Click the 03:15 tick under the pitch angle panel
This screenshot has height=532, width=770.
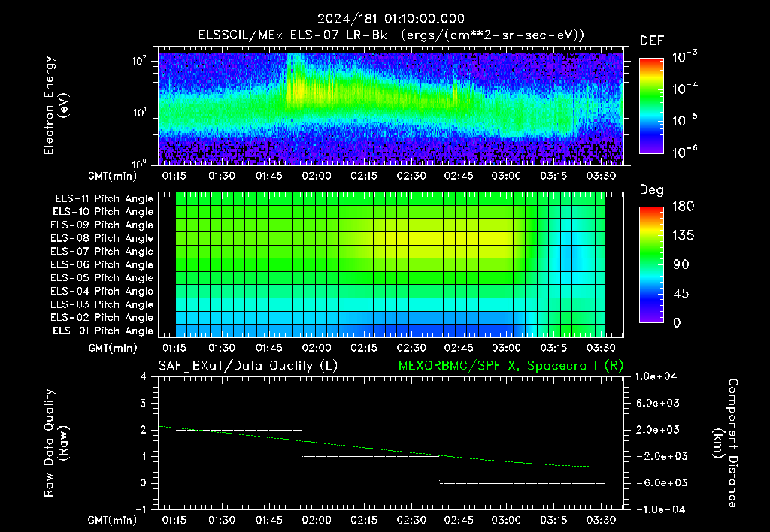coord(553,348)
